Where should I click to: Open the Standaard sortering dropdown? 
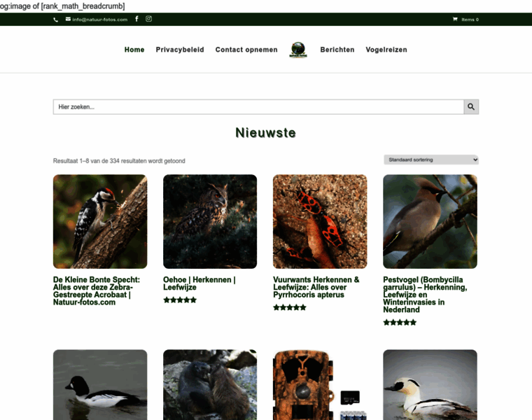coord(431,160)
